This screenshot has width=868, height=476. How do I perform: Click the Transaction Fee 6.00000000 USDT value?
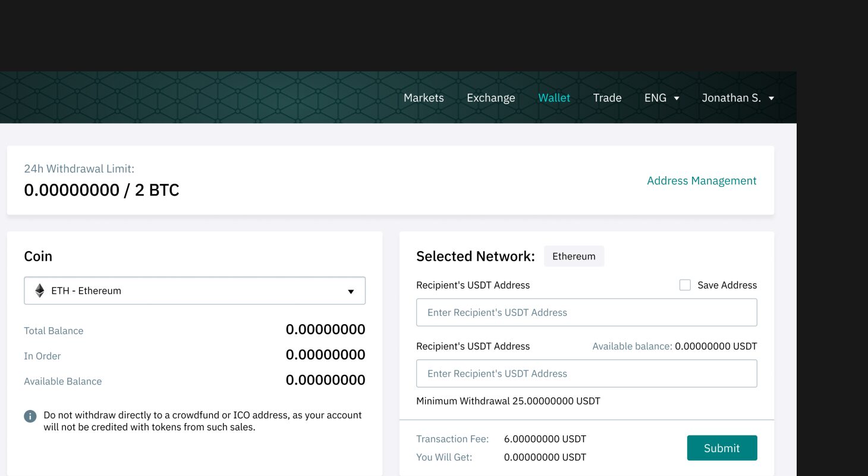click(x=545, y=439)
